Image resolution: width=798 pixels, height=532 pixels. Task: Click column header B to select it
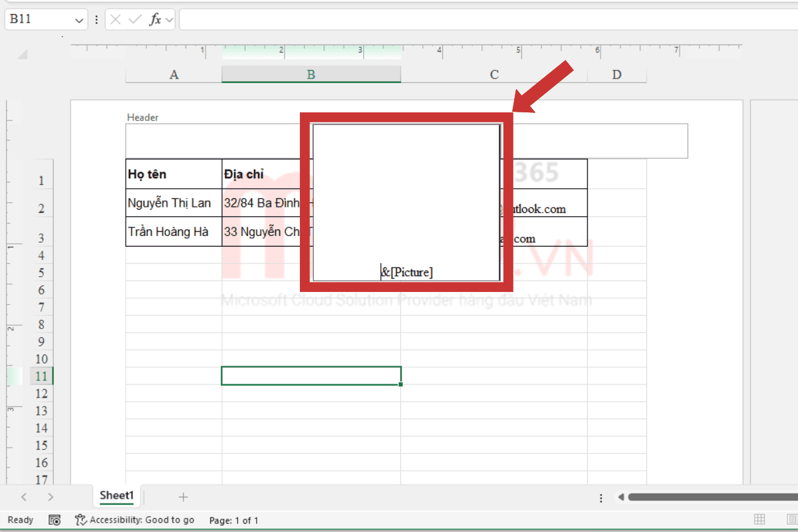point(311,74)
